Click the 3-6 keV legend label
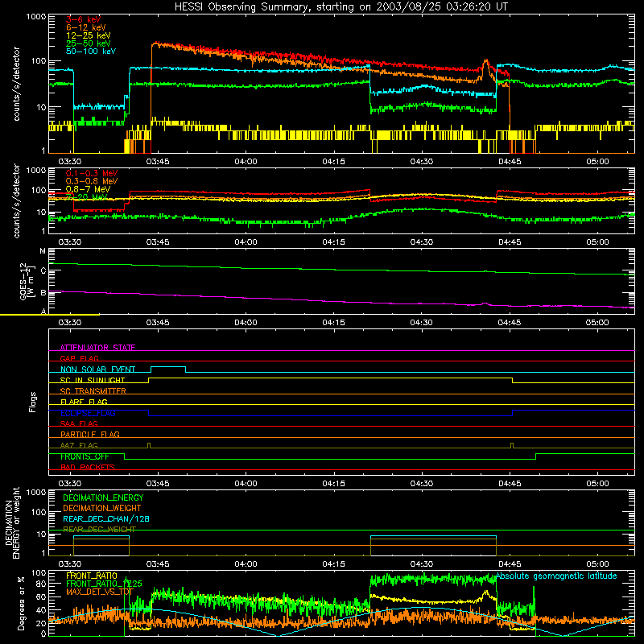The height and width of the screenshot is (644, 644). pos(84,19)
